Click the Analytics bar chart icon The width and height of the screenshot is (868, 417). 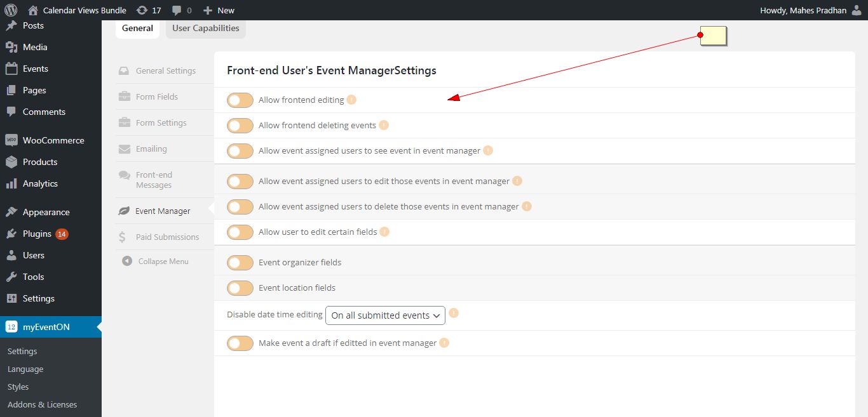pos(11,183)
